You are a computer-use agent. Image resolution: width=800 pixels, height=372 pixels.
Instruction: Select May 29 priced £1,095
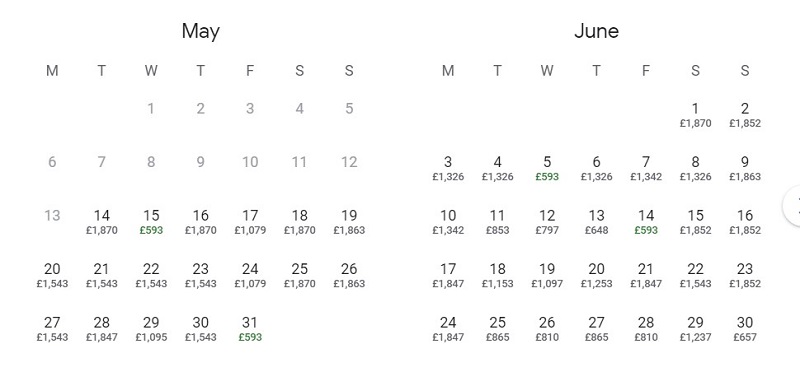[151, 329]
